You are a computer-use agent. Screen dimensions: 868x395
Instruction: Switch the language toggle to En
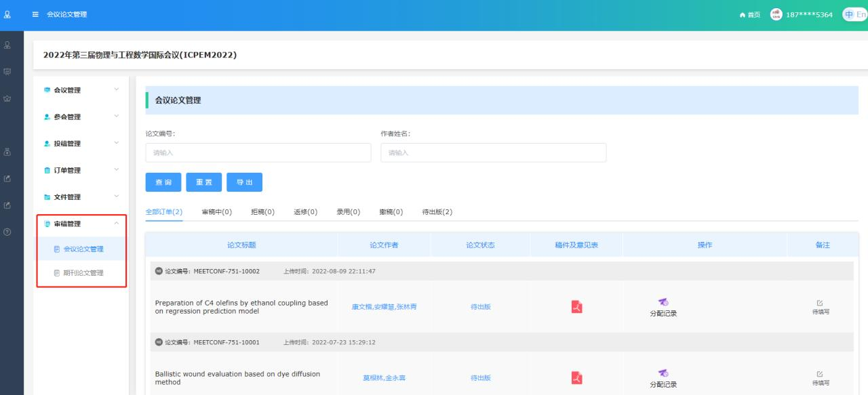click(x=861, y=15)
